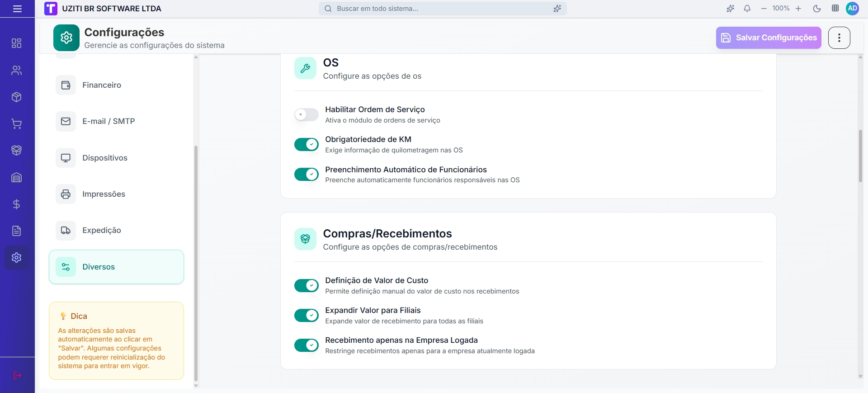Open the notifications bell
Screen dimensions: 868x393
point(747,9)
